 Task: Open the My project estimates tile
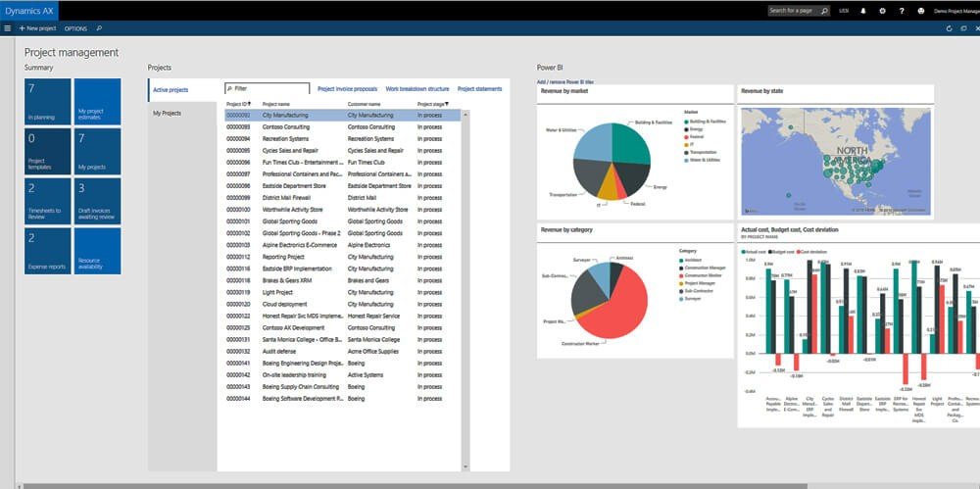(x=97, y=102)
